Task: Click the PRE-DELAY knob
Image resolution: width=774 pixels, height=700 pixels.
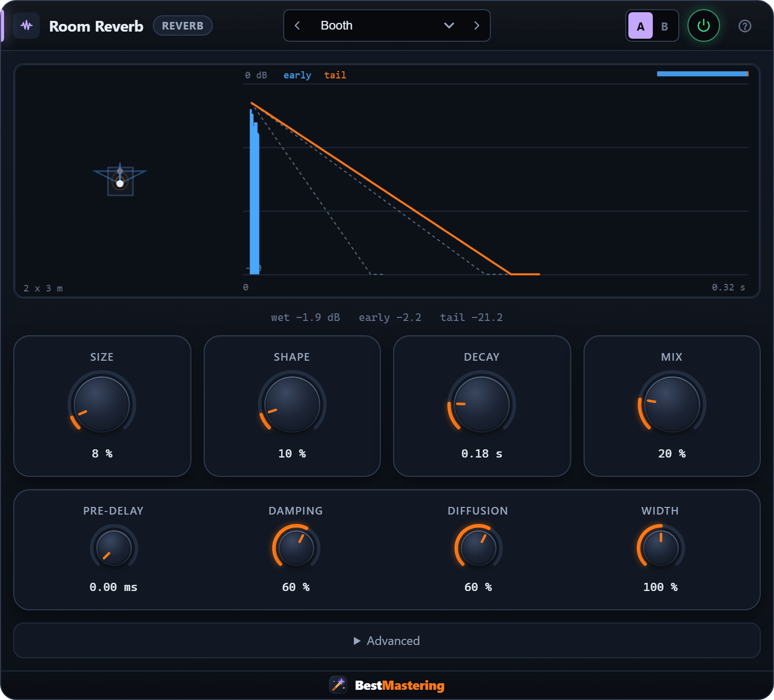Action: (x=114, y=548)
